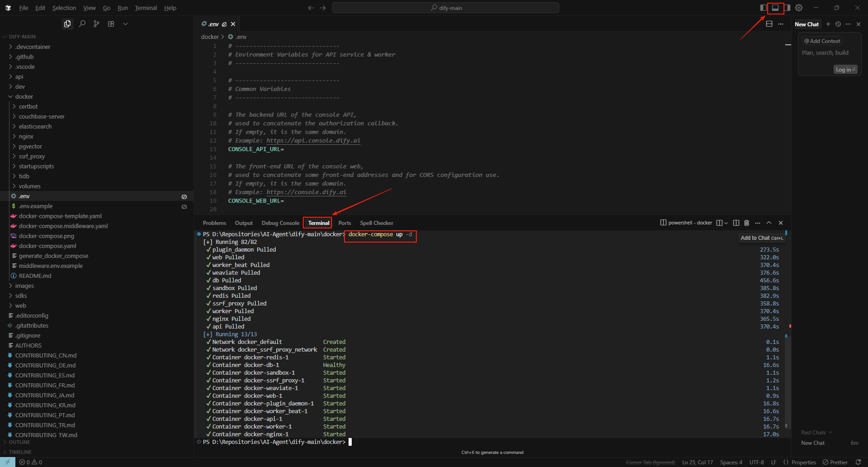Toggle the AI chat pane layout button

click(787, 8)
